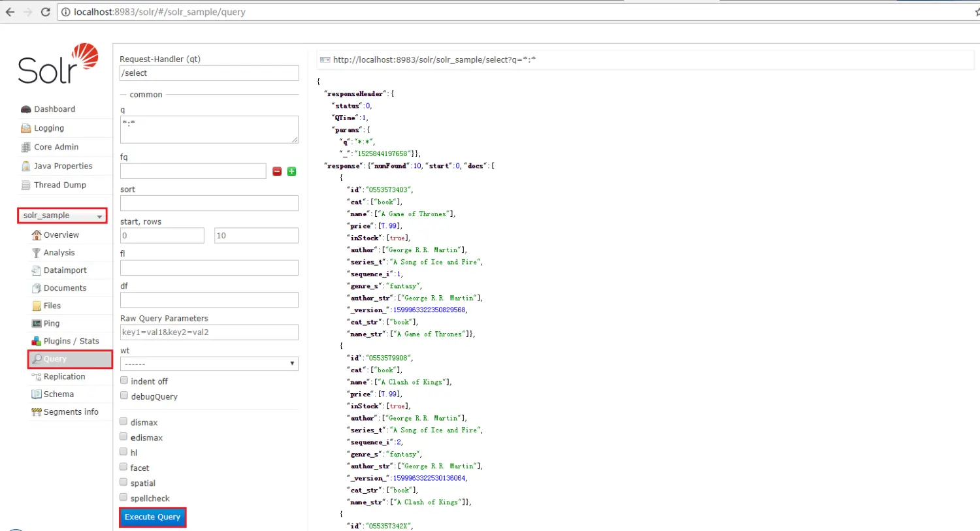
Task: Click into the df field
Action: [x=209, y=300]
